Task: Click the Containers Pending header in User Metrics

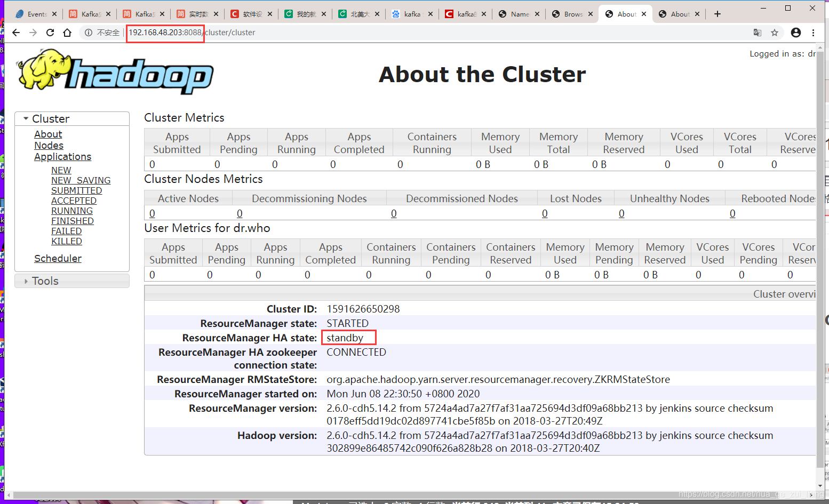Action: click(451, 253)
